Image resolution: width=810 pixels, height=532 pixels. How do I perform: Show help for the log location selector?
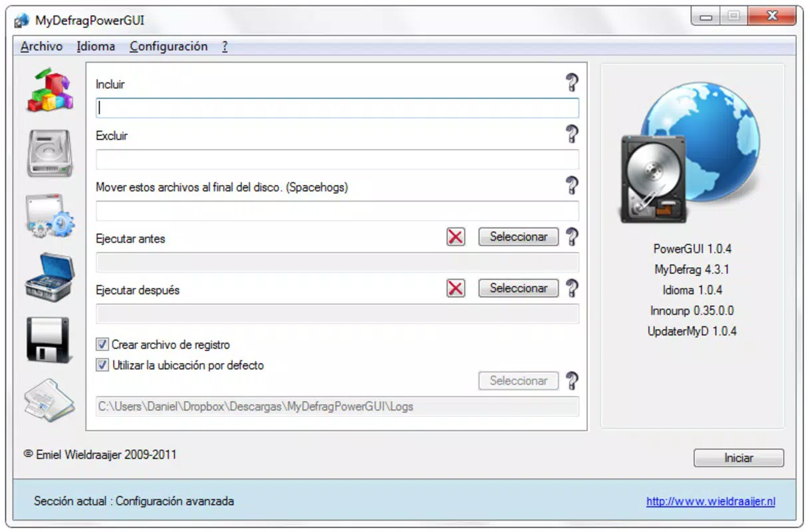tap(571, 380)
